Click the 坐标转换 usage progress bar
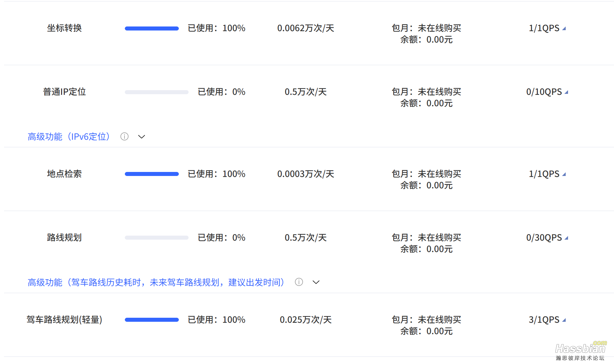614x364 pixels. point(152,28)
